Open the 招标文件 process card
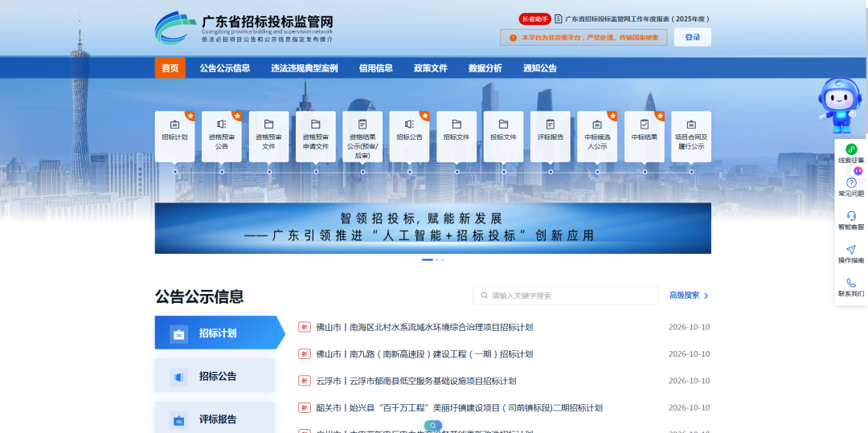868x433 pixels. pyautogui.click(x=457, y=137)
